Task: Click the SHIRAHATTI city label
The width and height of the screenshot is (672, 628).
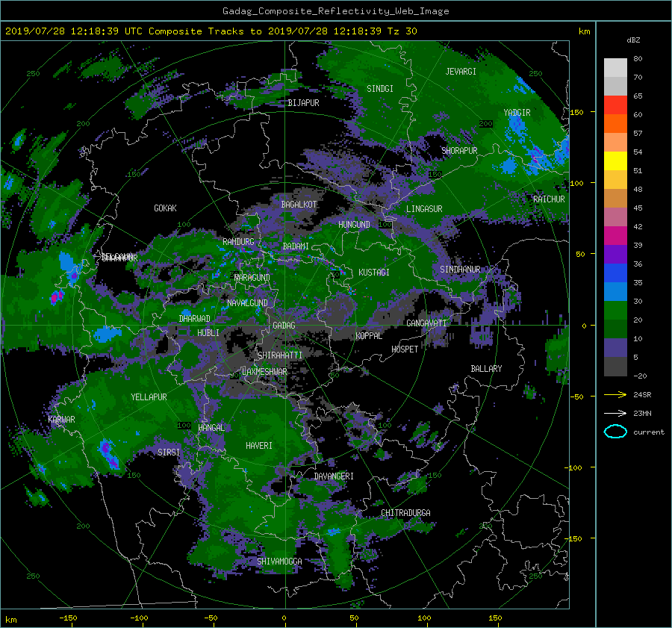Action: 280,355
